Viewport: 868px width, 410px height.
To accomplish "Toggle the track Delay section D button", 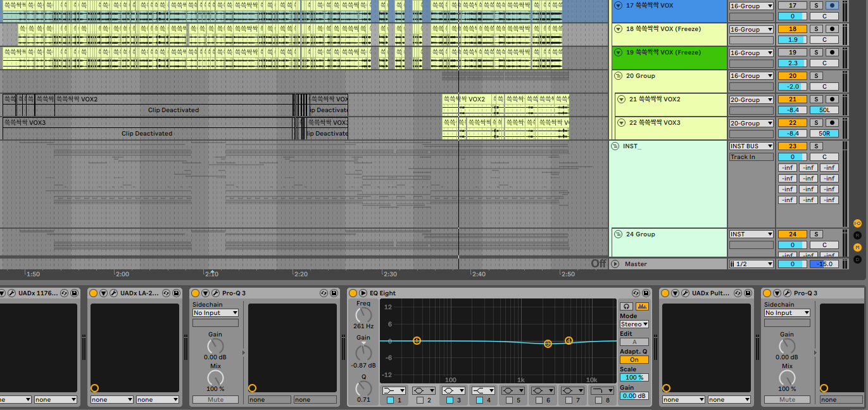I will pos(857,259).
